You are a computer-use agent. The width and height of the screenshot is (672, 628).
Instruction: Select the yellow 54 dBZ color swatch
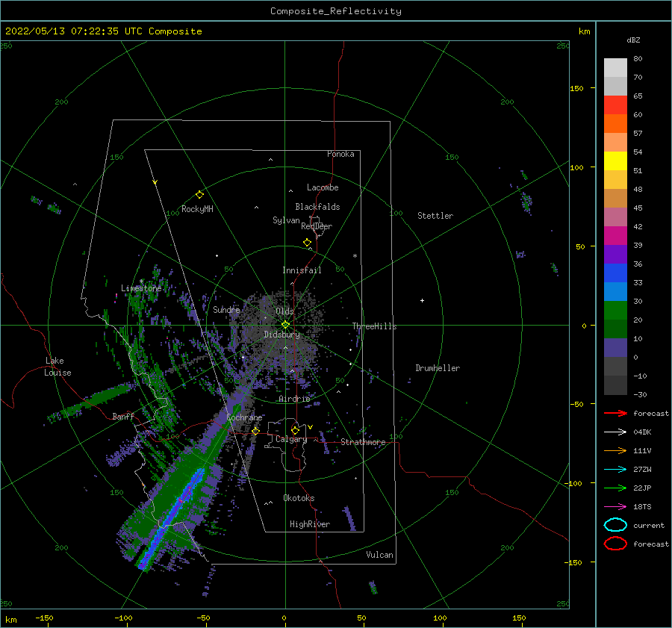pyautogui.click(x=615, y=161)
